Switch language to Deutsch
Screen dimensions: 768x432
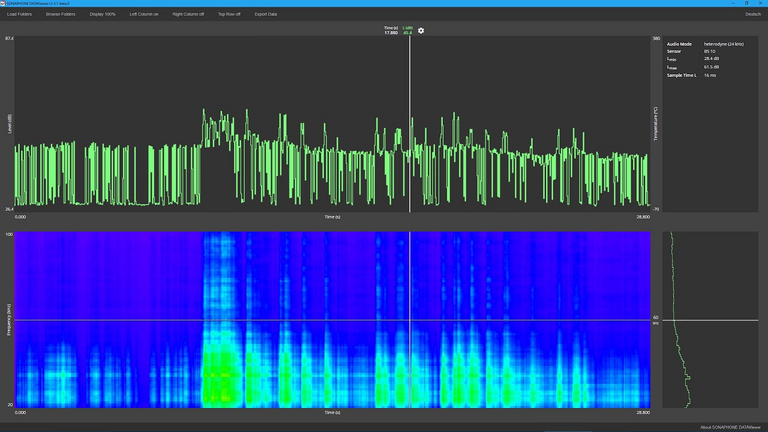[x=753, y=14]
